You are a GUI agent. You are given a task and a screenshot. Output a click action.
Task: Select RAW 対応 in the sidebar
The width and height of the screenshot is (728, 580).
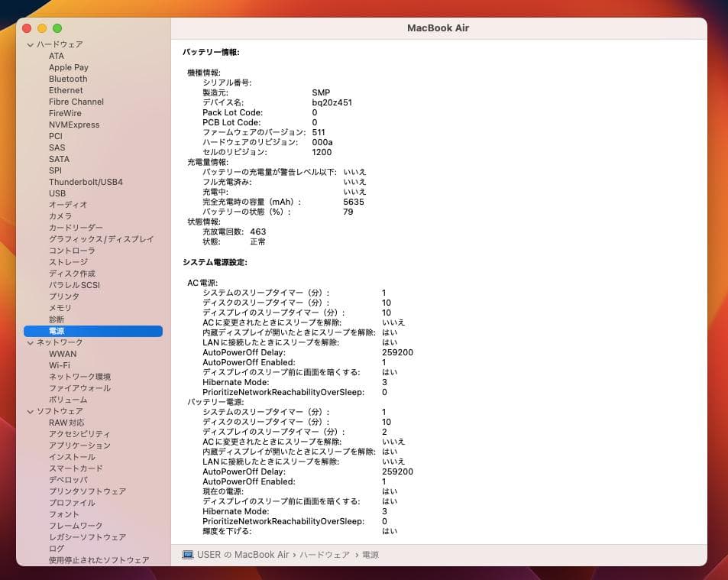click(67, 423)
